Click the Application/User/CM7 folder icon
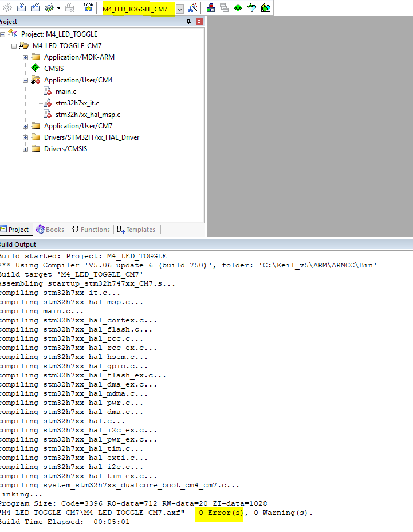The height and width of the screenshot is (532, 413). coord(36,126)
